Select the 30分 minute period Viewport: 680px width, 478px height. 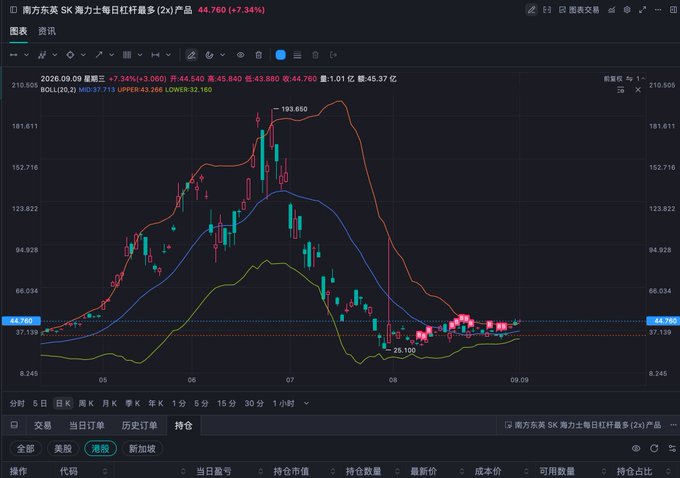254,403
